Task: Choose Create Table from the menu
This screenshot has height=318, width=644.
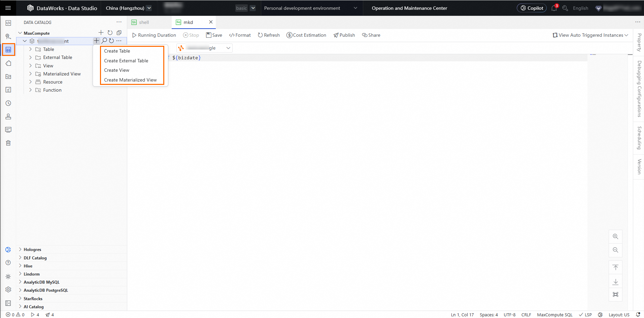Action: [117, 51]
